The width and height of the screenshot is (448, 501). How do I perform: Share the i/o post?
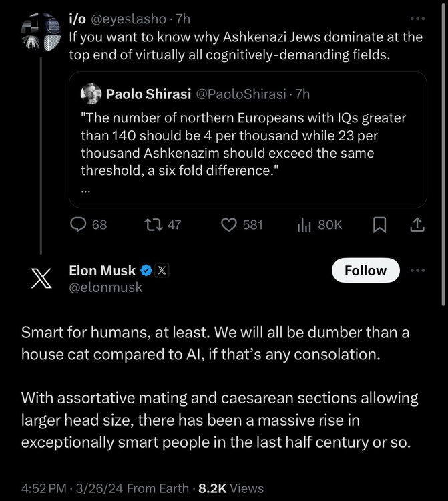417,225
